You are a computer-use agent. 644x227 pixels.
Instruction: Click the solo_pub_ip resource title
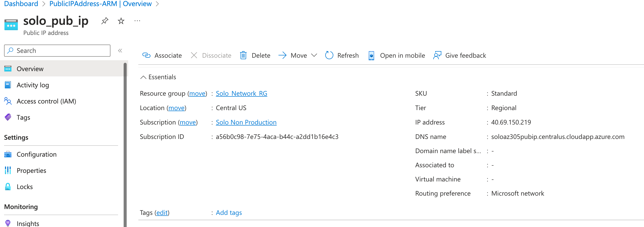coord(56,21)
